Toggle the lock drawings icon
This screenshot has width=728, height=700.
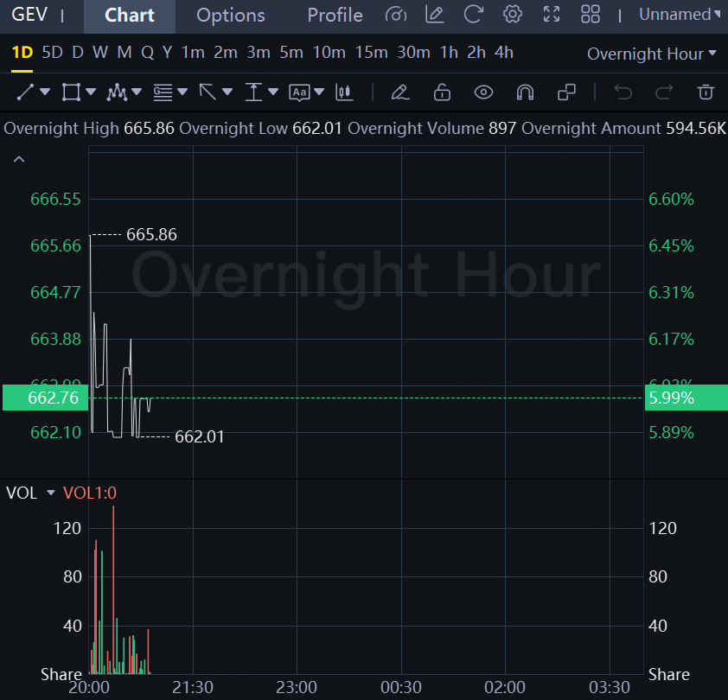[442, 92]
